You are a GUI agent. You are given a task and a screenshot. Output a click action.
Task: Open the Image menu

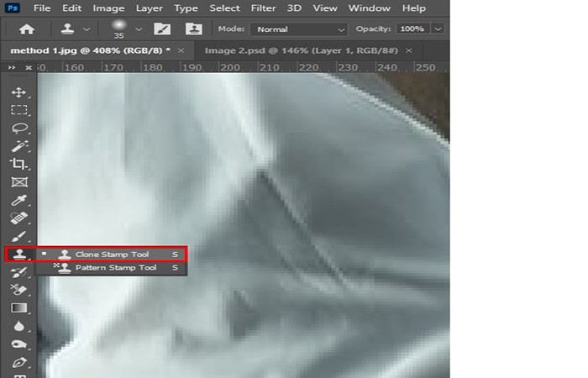pos(108,8)
